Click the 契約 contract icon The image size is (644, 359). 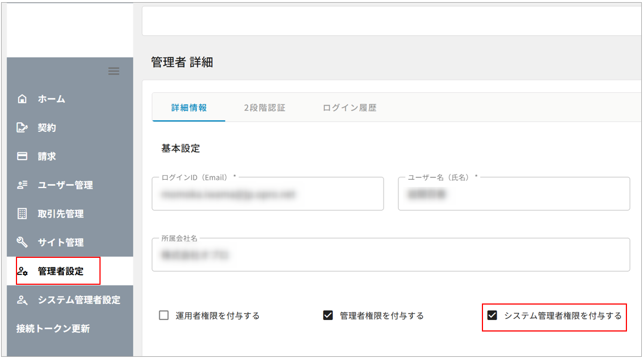coord(22,128)
